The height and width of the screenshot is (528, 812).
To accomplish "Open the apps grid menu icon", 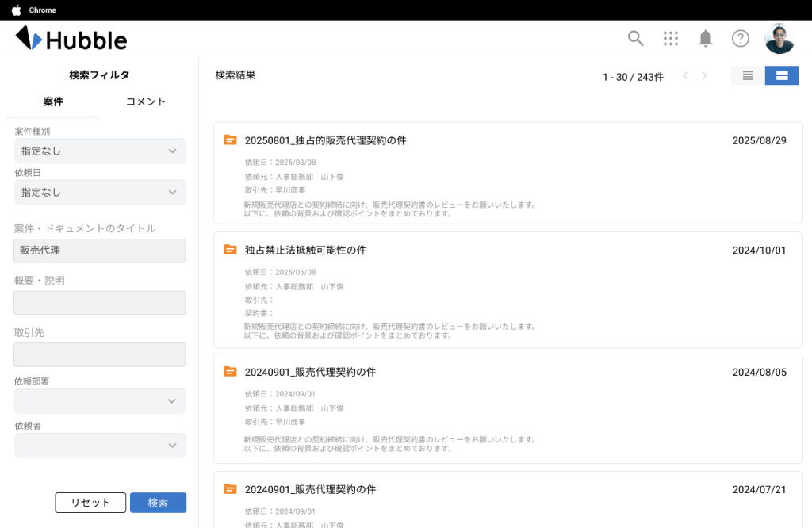I will point(671,38).
